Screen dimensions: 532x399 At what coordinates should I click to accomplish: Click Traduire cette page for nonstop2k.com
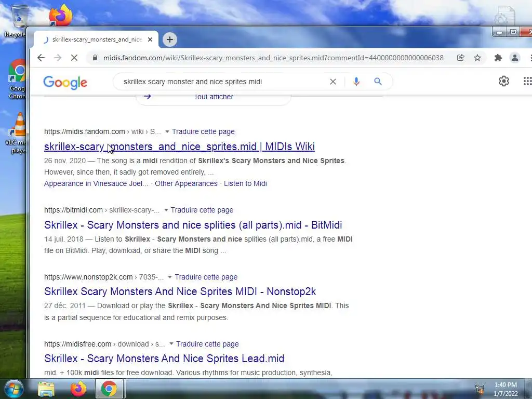click(x=206, y=277)
